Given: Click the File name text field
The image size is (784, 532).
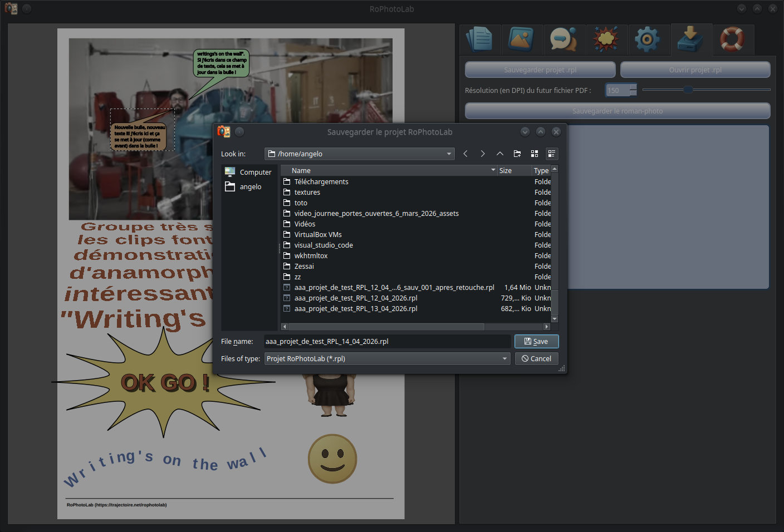Looking at the screenshot, I should point(387,342).
